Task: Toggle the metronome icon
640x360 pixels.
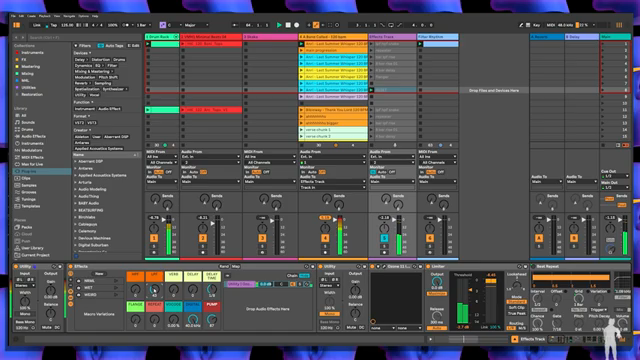Action: [x=126, y=25]
